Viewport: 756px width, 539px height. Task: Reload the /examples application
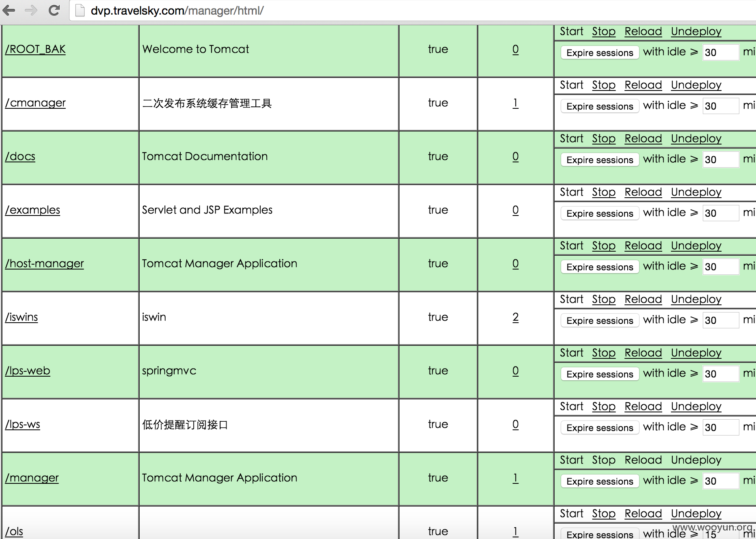[643, 192]
